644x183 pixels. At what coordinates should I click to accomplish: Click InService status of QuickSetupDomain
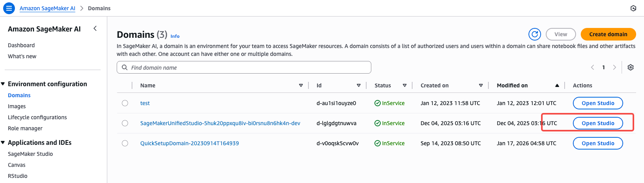[x=389, y=143]
